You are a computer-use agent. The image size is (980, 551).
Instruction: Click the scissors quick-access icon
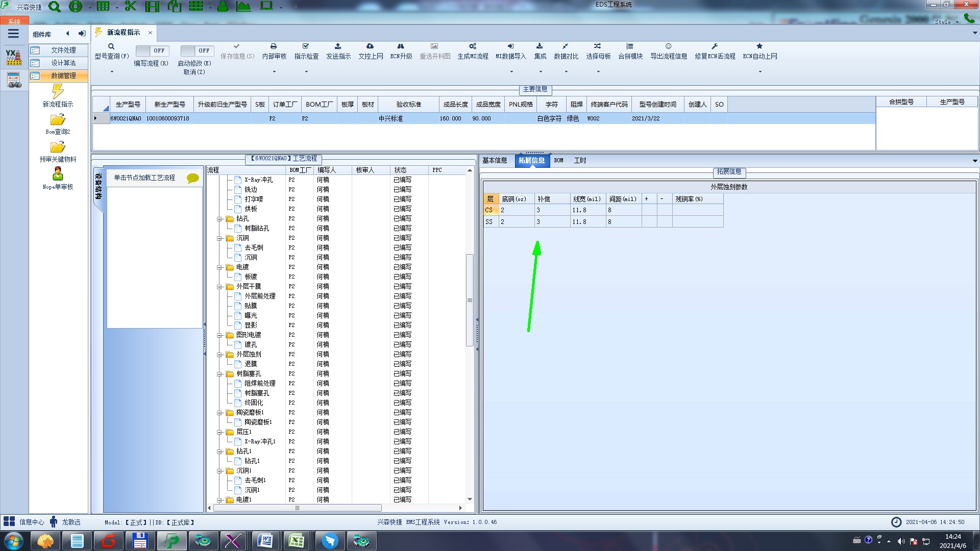coord(131,6)
